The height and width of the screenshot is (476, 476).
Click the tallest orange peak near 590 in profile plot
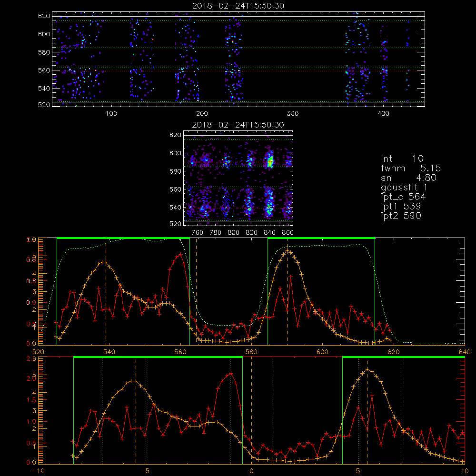[287, 251]
